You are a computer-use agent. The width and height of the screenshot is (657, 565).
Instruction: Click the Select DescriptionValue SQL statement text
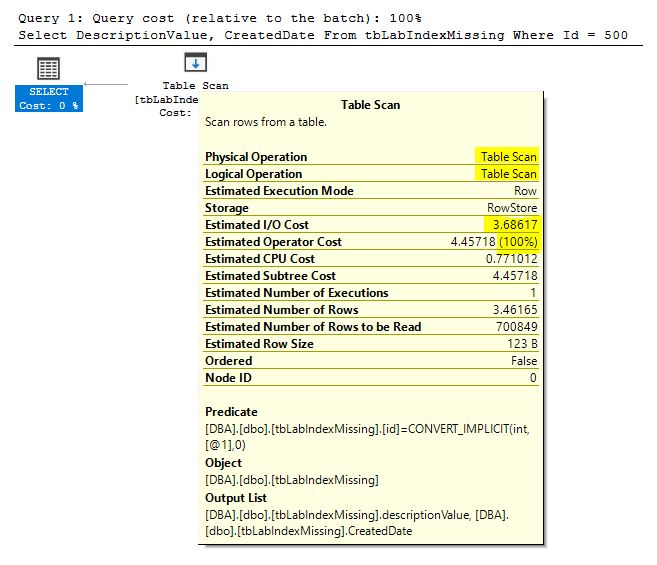coord(322,35)
